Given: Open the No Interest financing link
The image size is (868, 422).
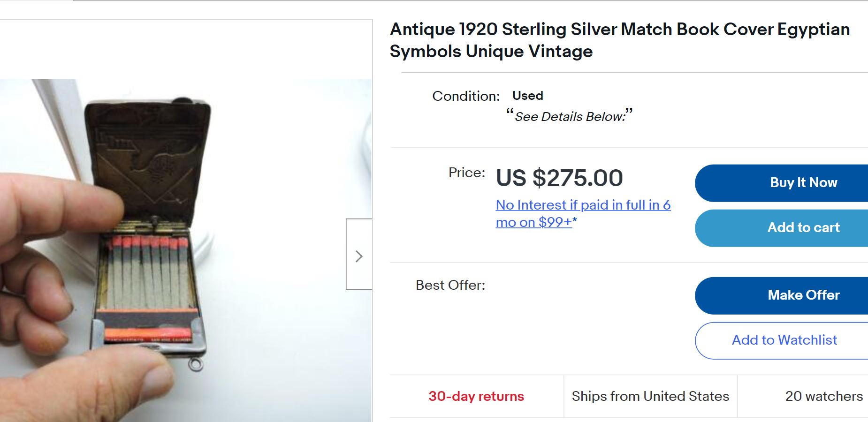Looking at the screenshot, I should point(583,213).
